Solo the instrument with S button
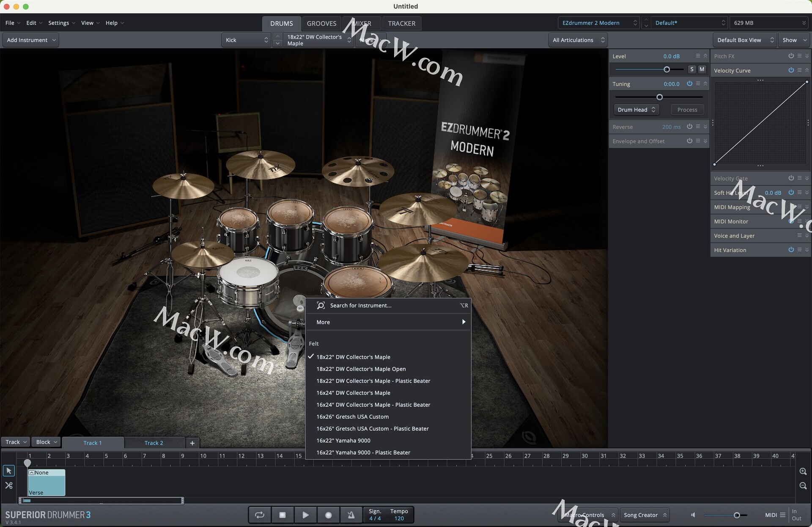 692,69
